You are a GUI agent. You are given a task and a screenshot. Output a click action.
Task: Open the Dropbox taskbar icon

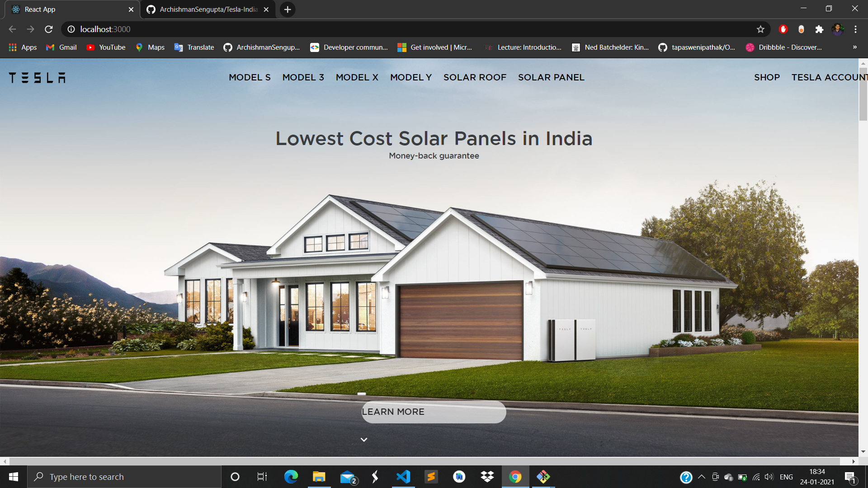pyautogui.click(x=487, y=477)
